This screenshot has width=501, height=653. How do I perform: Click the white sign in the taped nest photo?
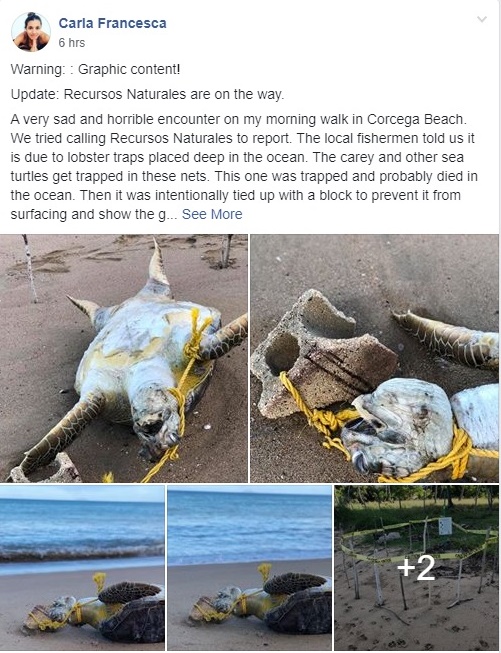click(x=445, y=526)
